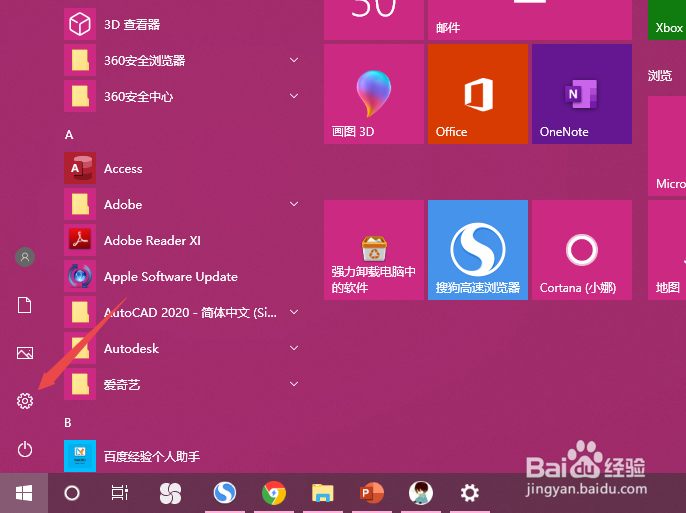Open the Xbox tile
Screen dimensions: 686x513
click(x=667, y=20)
